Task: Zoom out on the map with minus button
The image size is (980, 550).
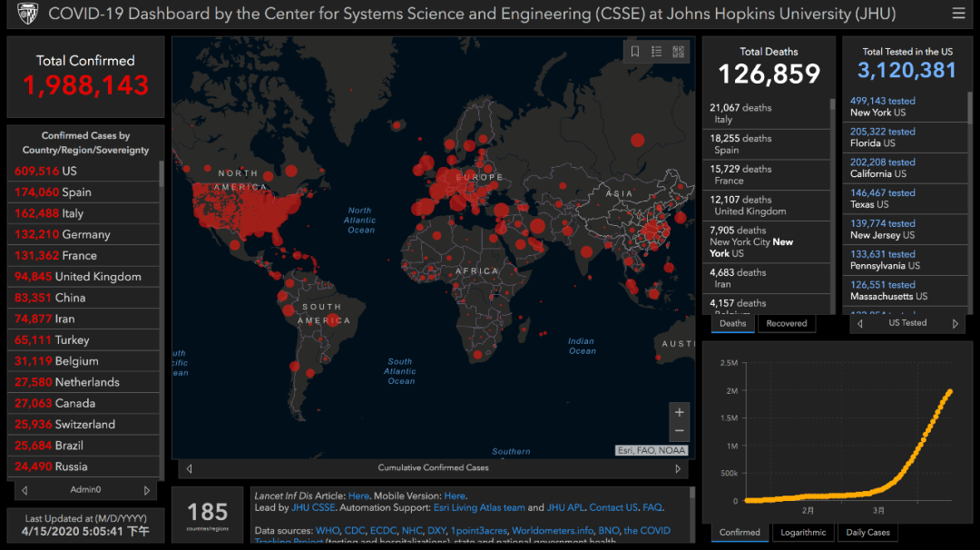Action: (x=679, y=432)
